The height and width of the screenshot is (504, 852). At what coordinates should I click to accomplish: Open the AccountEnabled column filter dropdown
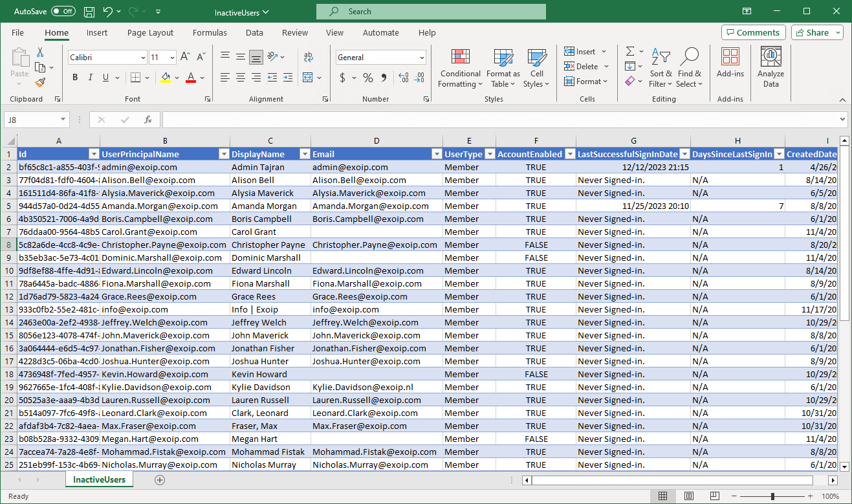[569, 154]
